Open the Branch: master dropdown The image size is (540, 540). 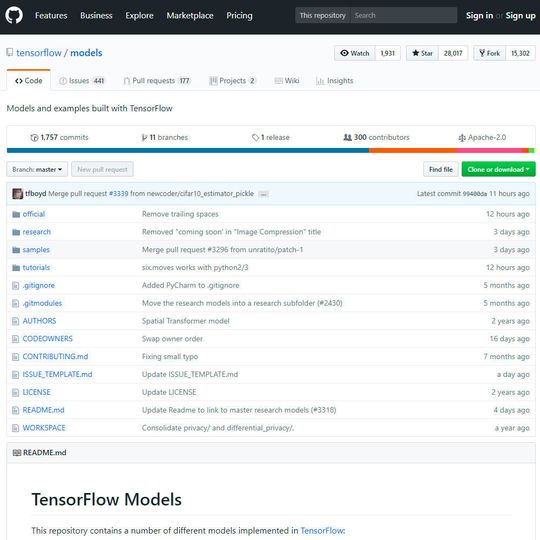coord(37,169)
